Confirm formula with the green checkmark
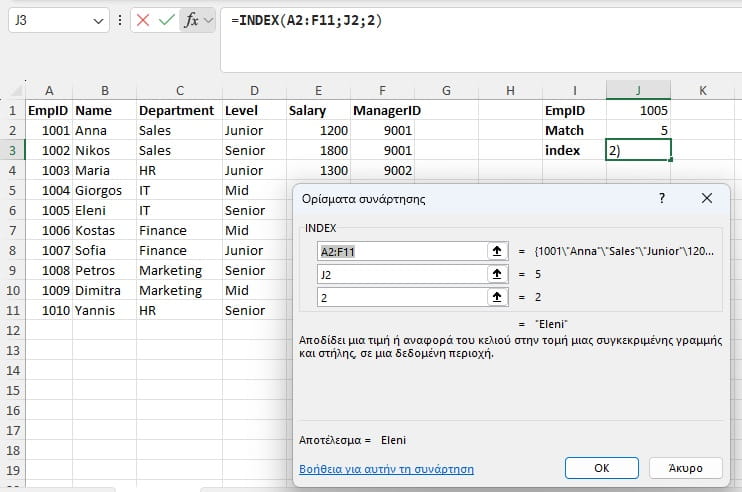 tap(167, 20)
